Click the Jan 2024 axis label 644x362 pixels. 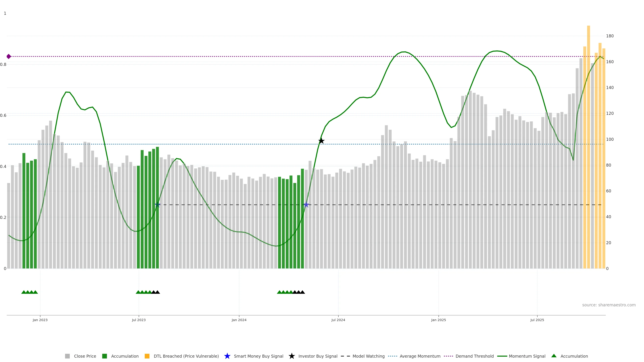[x=239, y=320]
